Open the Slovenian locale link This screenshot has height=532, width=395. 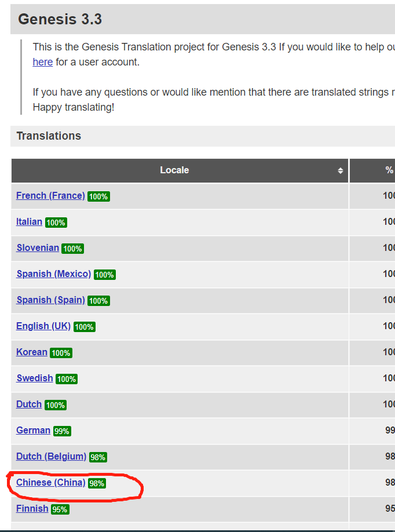pos(38,248)
